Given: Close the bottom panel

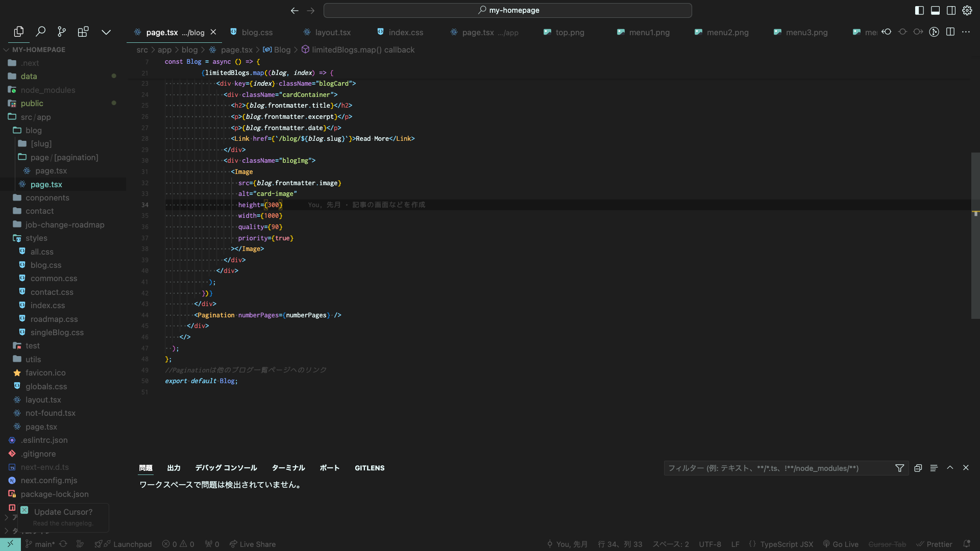Looking at the screenshot, I should point(966,467).
